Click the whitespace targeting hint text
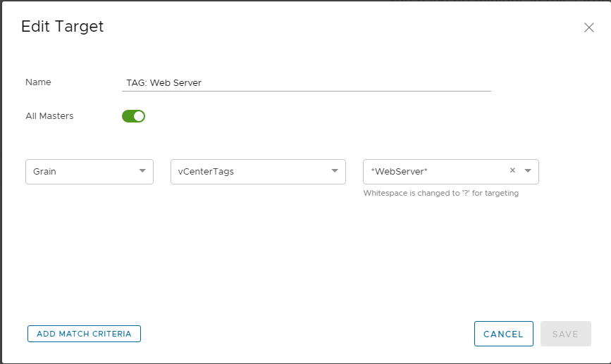611x364 pixels. coord(440,193)
